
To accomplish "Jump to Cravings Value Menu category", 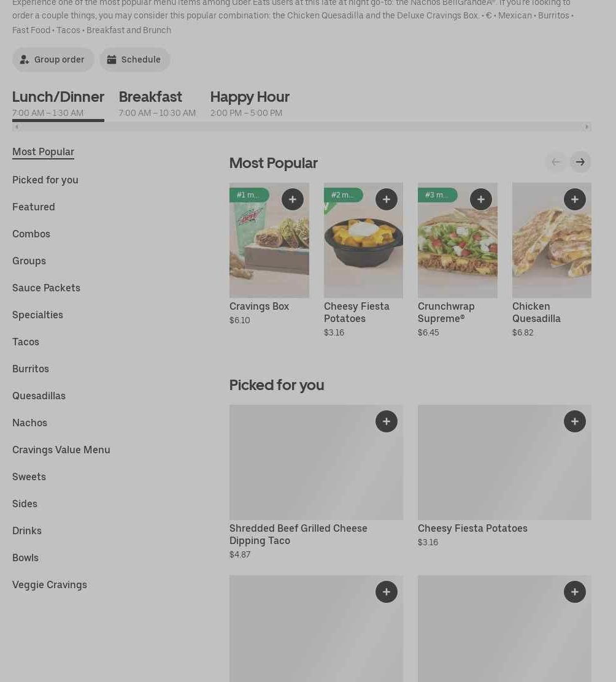I will [x=61, y=450].
